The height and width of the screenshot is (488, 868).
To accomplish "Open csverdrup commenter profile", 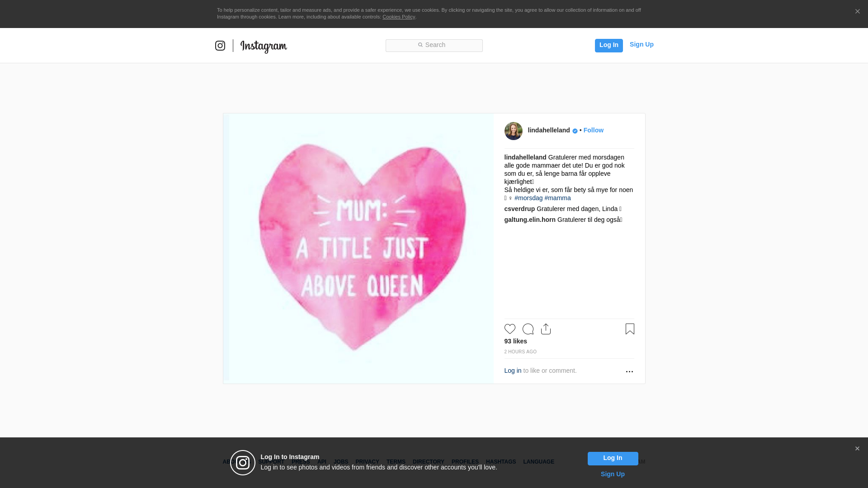I will tap(519, 209).
